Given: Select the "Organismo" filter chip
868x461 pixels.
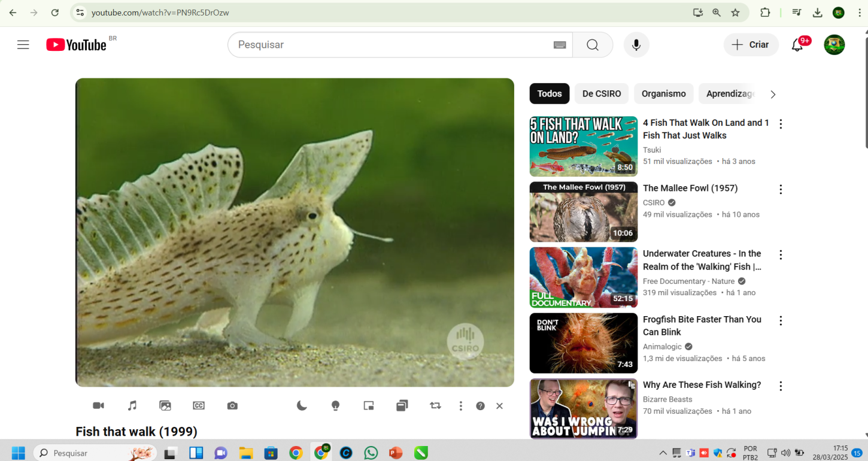Looking at the screenshot, I should 663,94.
